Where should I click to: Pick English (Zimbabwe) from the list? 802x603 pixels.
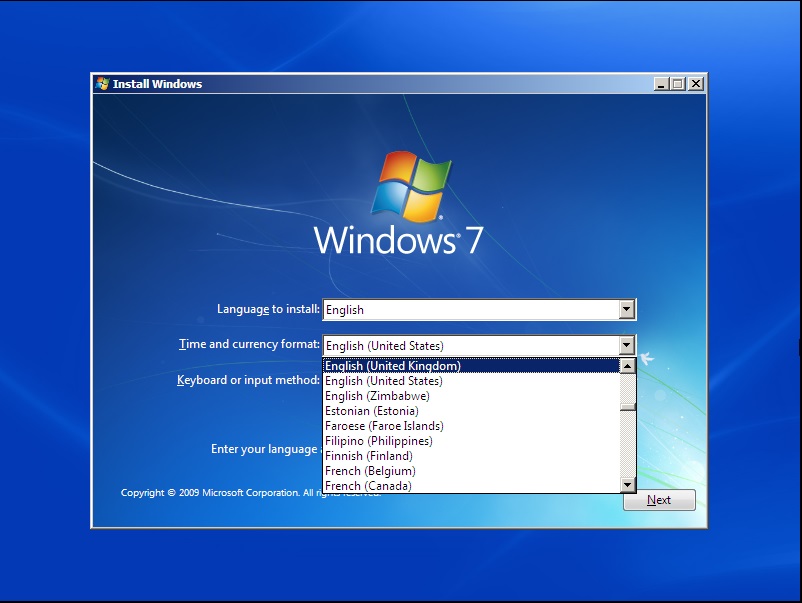[471, 396]
